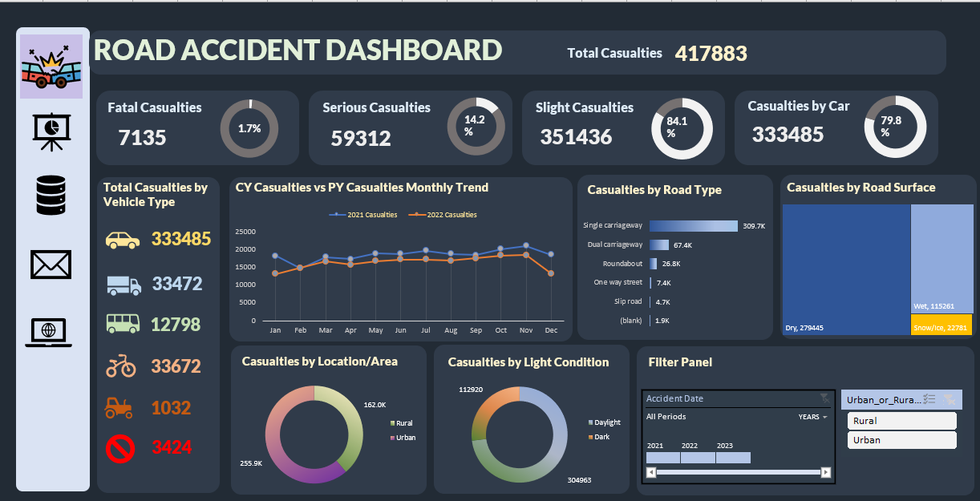Click the bus vehicle icon
This screenshot has height=501, width=980.
point(123,323)
